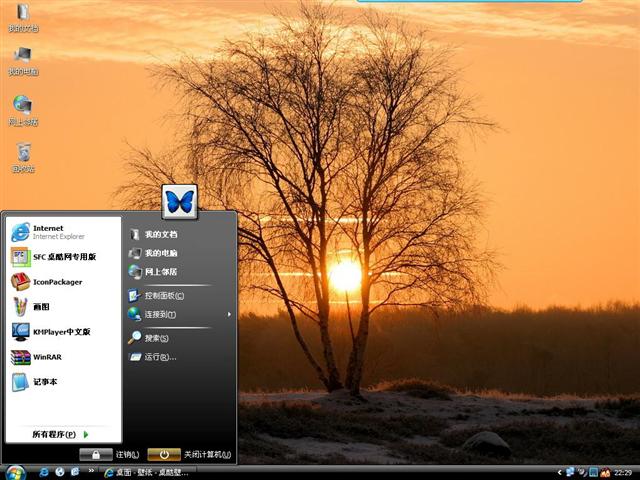Click the satellite dish tray icon

pos(582,472)
